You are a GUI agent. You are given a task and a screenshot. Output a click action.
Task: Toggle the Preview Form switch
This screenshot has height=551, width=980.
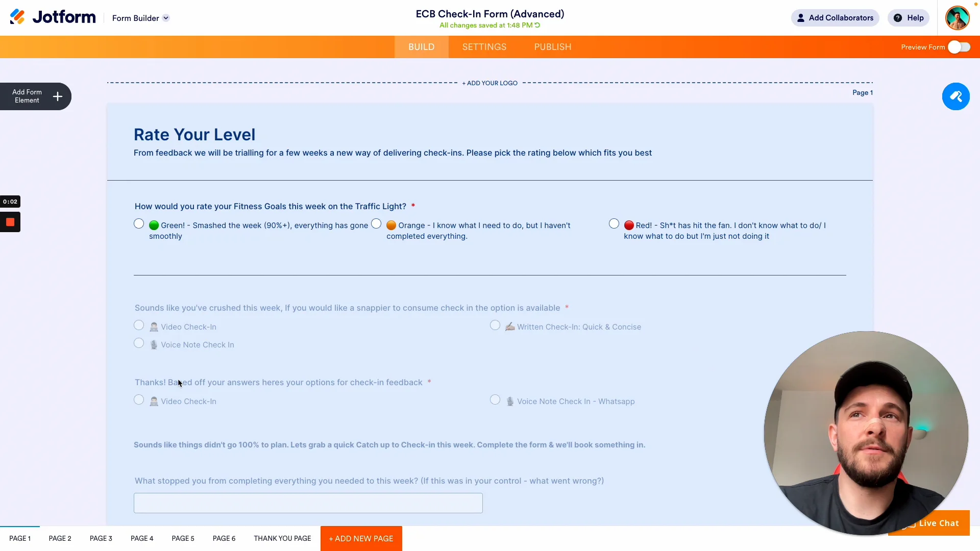tap(959, 47)
